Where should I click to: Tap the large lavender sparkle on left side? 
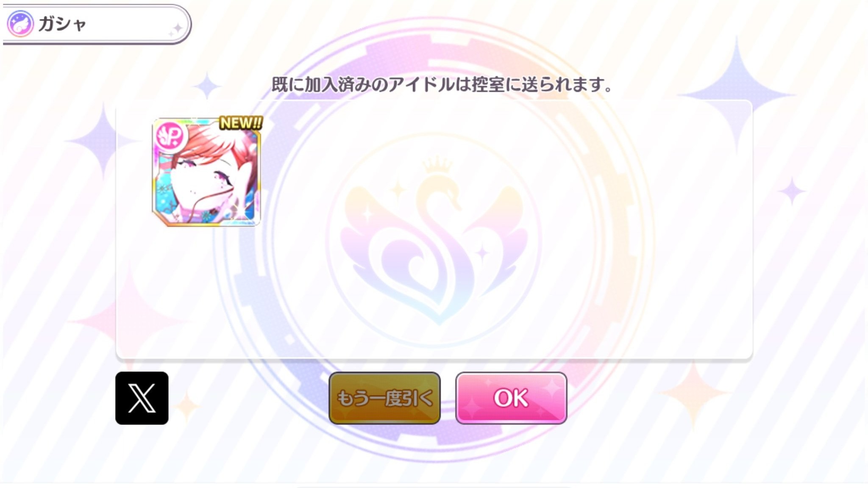pyautogui.click(x=103, y=142)
